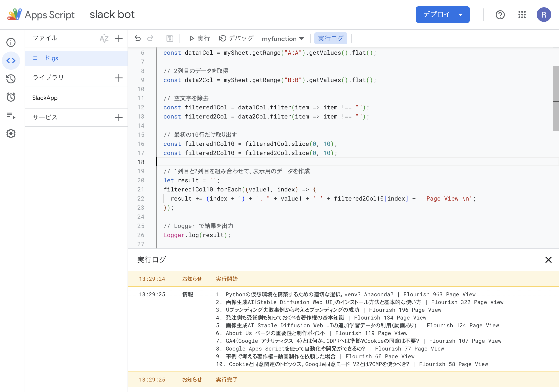Click the 情報 log level label

[x=188, y=294]
